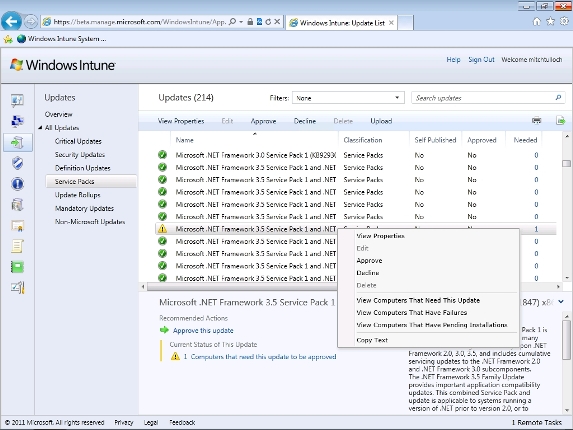The height and width of the screenshot is (430, 573).
Task: Open the Reports green notebook icon
Action: click(17, 267)
